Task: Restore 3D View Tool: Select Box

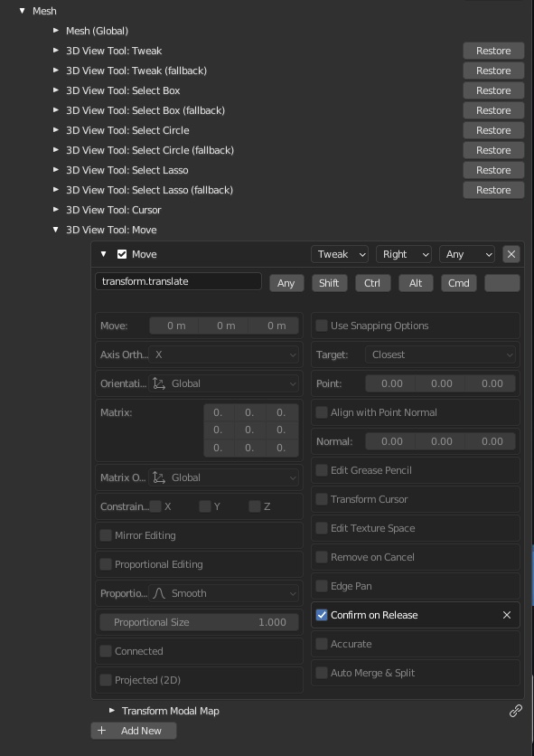Action: (493, 90)
